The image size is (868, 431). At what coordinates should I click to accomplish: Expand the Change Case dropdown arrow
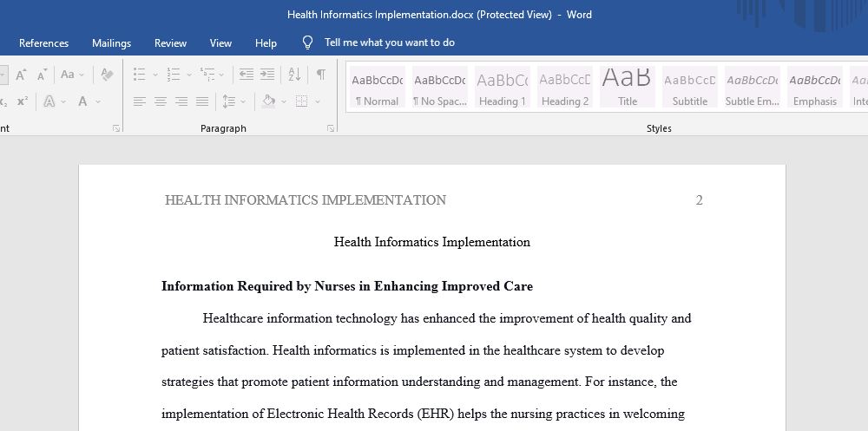pyautogui.click(x=82, y=74)
